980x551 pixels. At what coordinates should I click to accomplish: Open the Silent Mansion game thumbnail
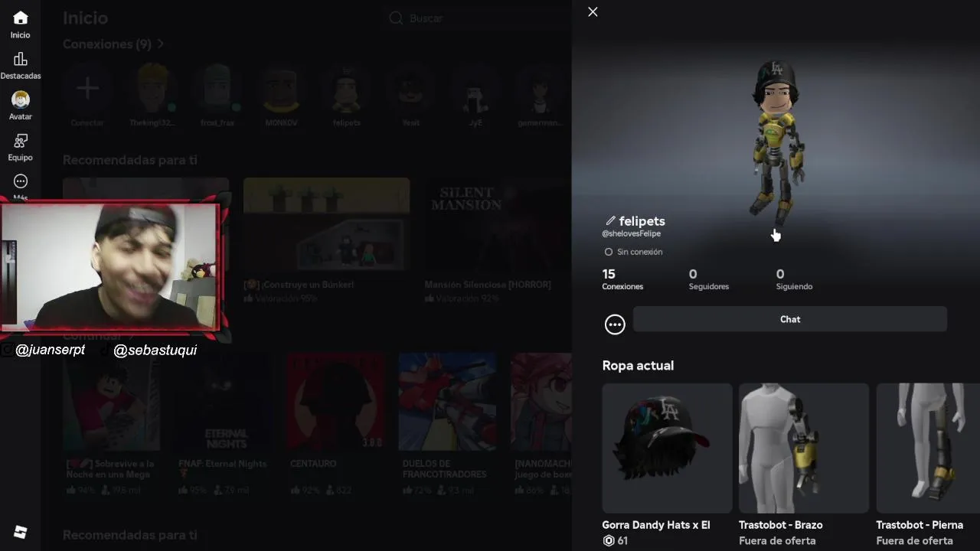(x=498, y=225)
